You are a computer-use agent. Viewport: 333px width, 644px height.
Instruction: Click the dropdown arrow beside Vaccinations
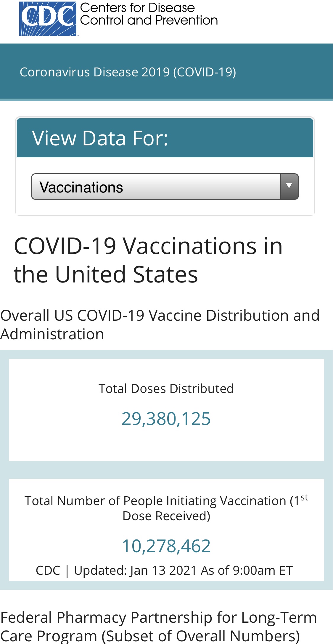[289, 186]
